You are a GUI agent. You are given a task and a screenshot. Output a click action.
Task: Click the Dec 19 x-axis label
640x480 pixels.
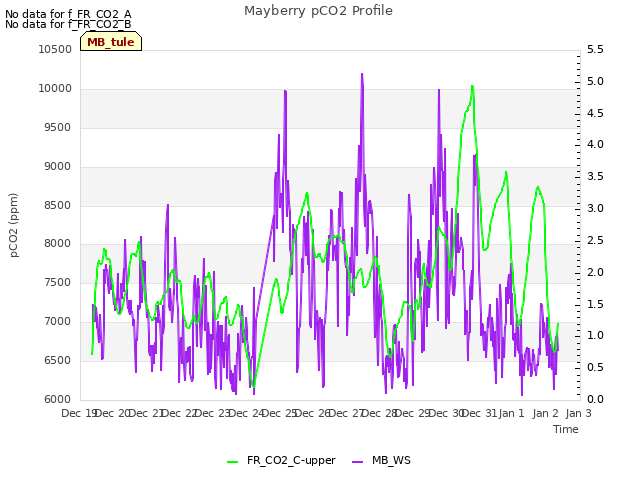point(78,413)
